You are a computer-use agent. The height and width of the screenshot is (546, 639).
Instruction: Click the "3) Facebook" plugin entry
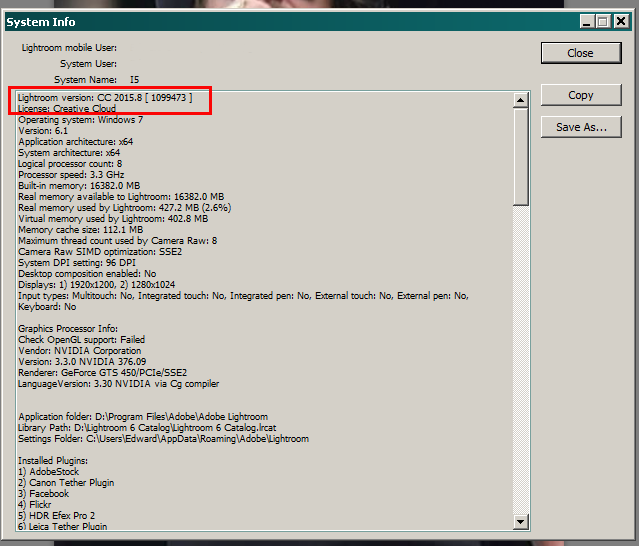(43, 494)
